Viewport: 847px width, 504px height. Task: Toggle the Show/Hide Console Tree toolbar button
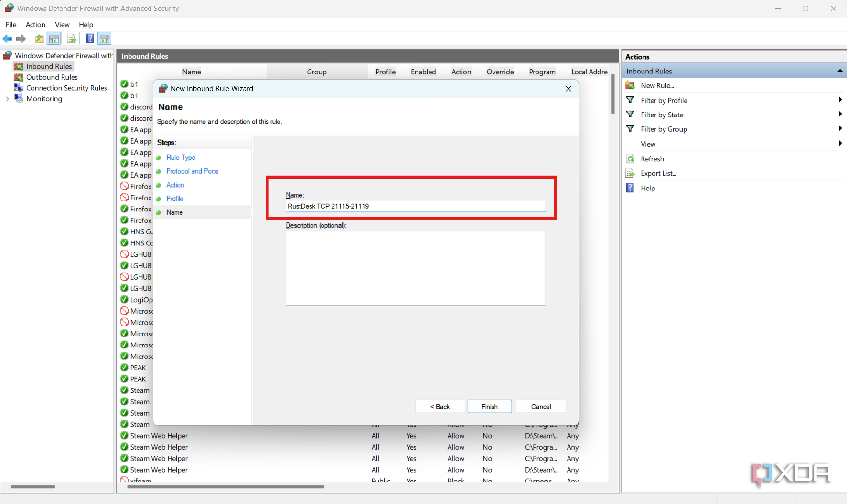pyautogui.click(x=54, y=39)
